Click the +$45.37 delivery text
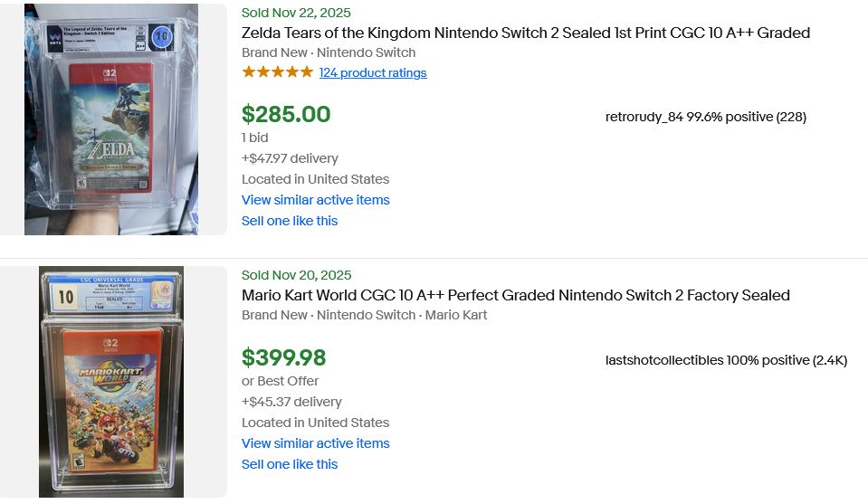The image size is (868, 504). (x=291, y=402)
